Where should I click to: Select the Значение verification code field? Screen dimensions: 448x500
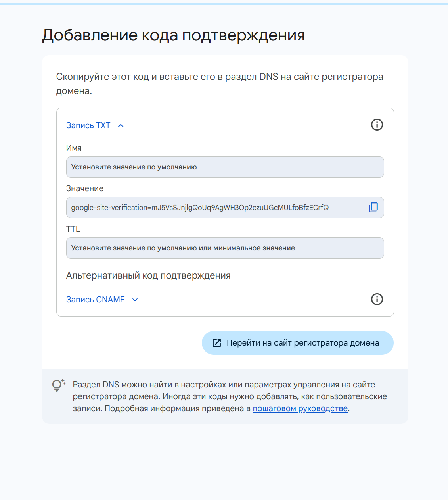(225, 208)
